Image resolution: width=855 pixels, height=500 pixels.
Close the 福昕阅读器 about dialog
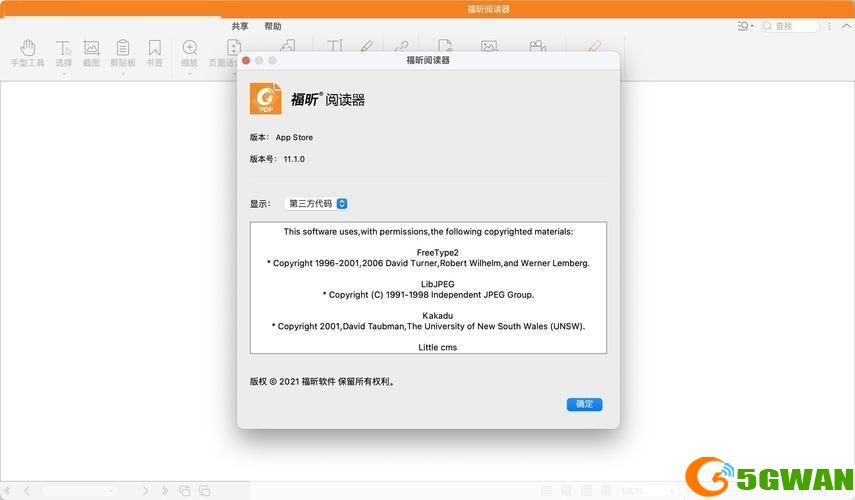(246, 61)
